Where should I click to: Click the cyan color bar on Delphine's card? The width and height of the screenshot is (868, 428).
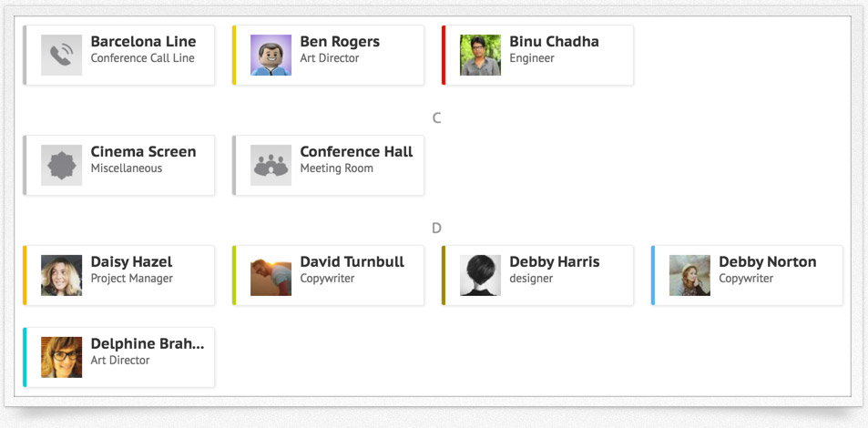[25, 357]
